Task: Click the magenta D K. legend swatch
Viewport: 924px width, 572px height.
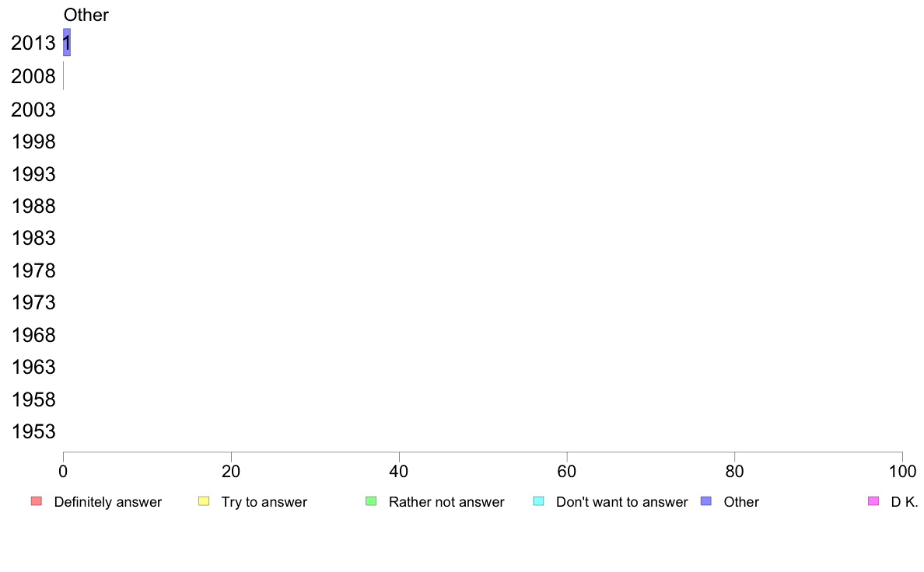Action: coord(873,501)
